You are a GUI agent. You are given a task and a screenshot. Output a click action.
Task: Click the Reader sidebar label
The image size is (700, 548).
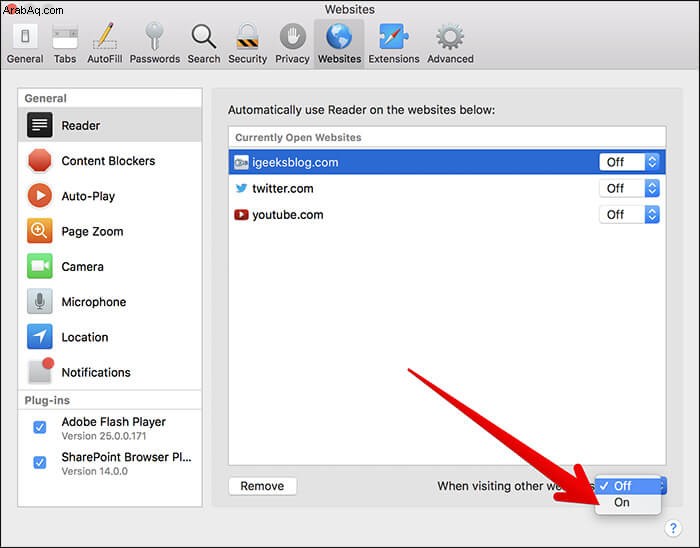(81, 125)
